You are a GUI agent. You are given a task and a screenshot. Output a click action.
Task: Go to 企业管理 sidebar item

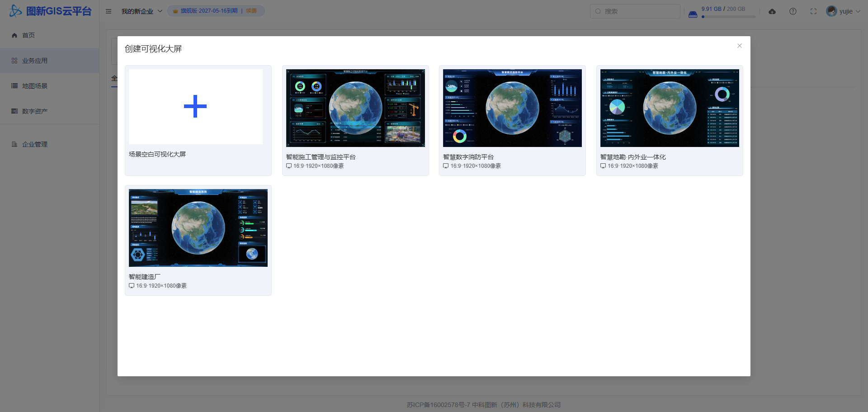[x=35, y=144]
